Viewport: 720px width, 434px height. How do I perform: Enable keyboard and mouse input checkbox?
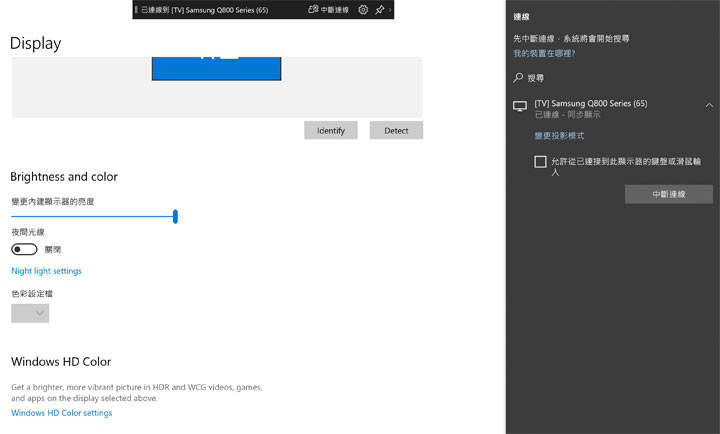[540, 161]
